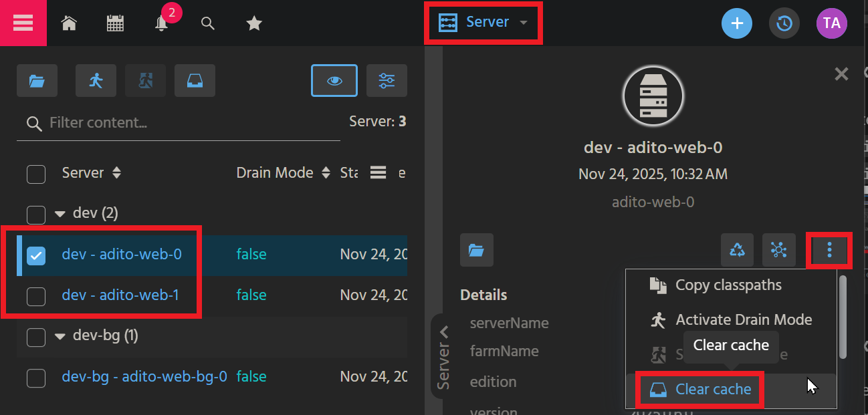Toggle the eye preview visibility button
Screen dimensions: 868x415
(x=334, y=81)
